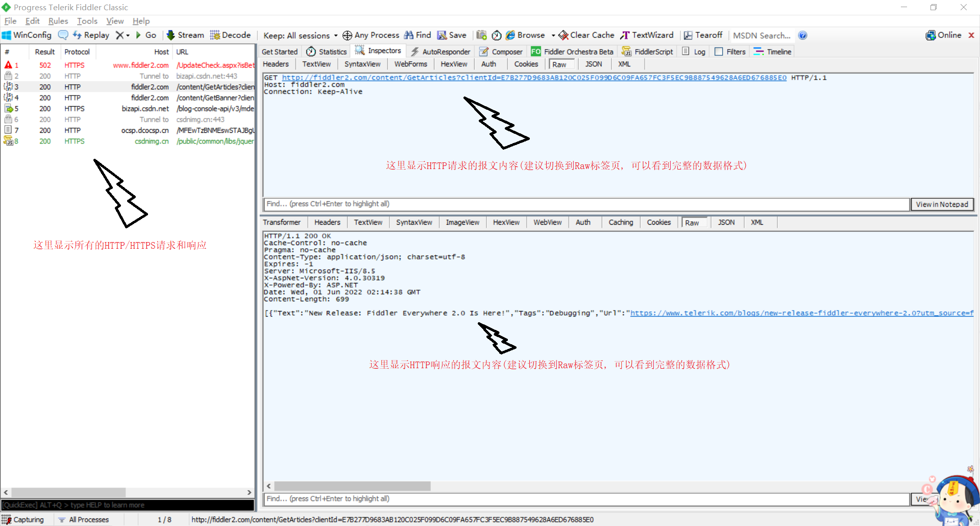
Task: Toggle the Decode option
Action: pyautogui.click(x=230, y=35)
